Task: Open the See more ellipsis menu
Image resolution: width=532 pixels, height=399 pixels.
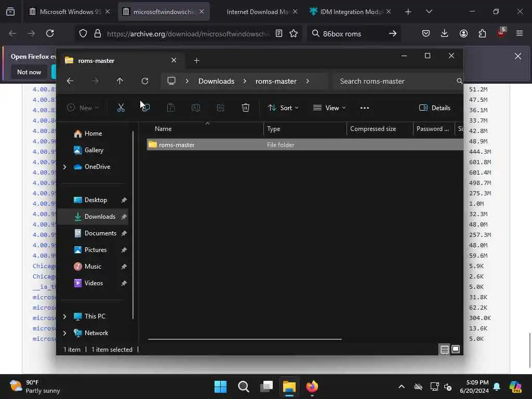Action: coord(364,108)
